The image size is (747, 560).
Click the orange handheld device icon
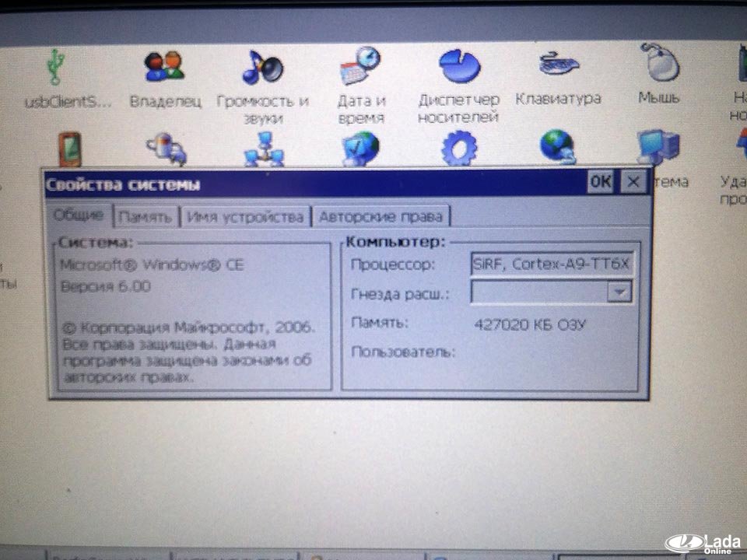(69, 149)
